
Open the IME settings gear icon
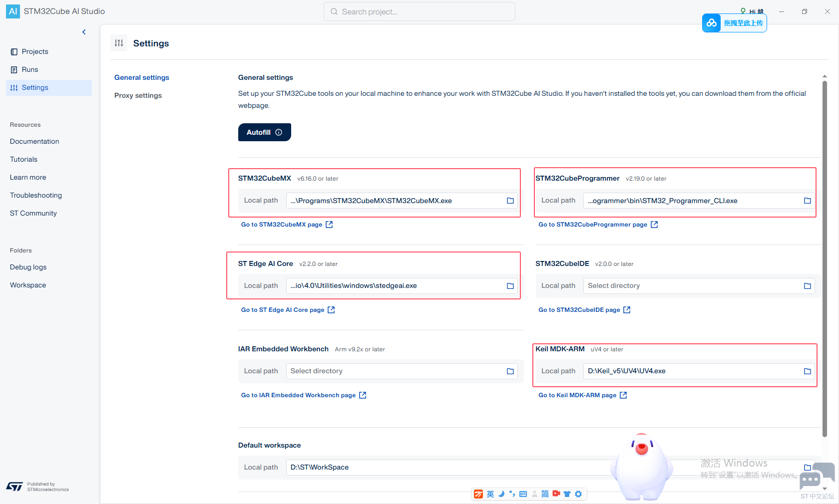578,494
